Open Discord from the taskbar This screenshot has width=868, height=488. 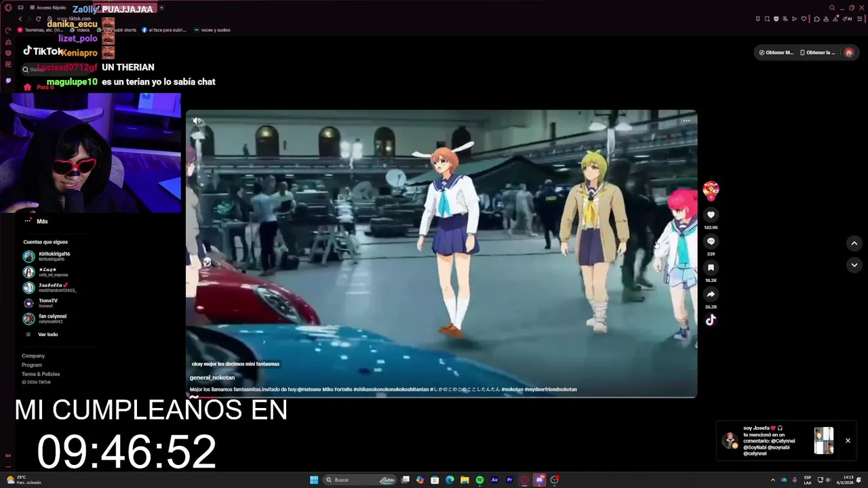pos(540,480)
